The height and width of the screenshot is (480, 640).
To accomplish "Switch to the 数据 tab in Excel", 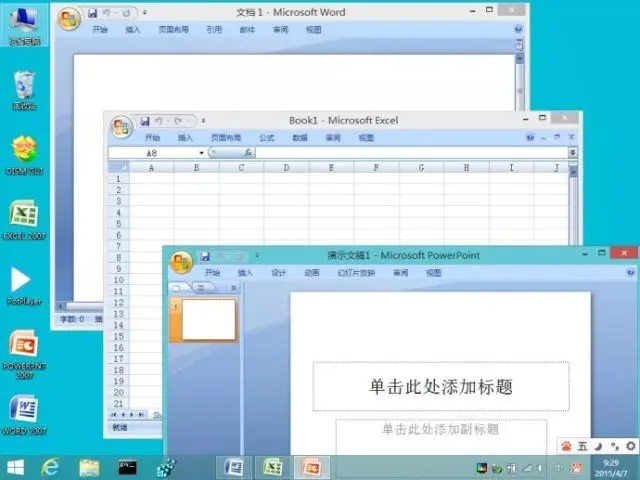I will (x=300, y=138).
